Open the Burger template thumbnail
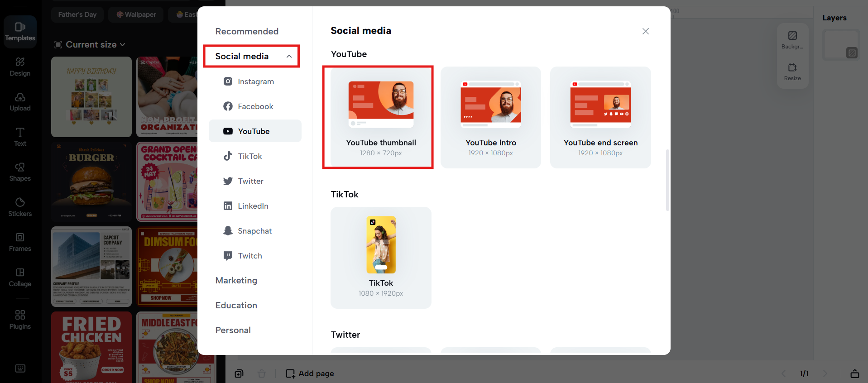868x383 pixels. [x=91, y=182]
